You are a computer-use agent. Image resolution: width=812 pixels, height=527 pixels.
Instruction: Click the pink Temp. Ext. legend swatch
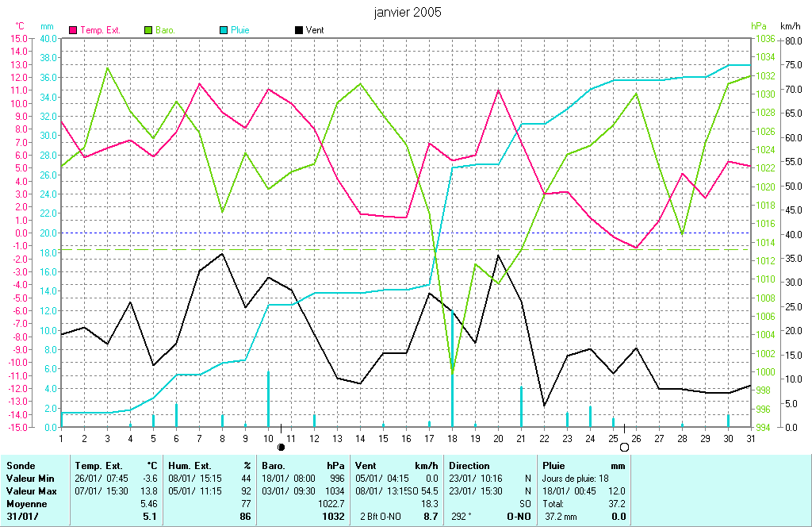point(74,29)
